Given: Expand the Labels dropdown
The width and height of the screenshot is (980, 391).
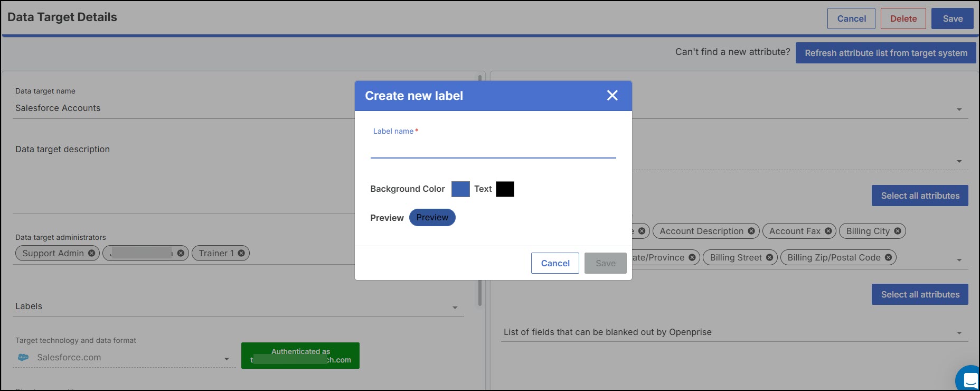Looking at the screenshot, I should [x=455, y=308].
